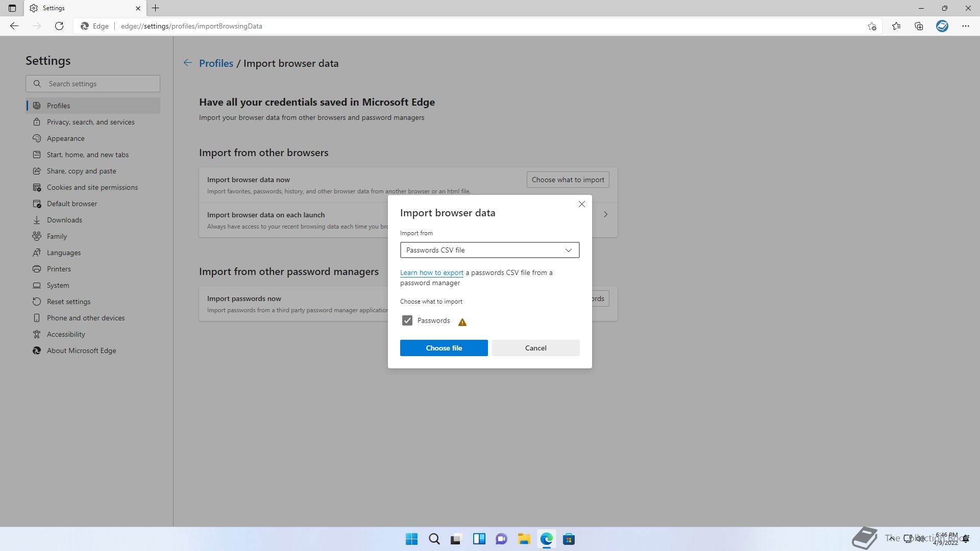Image resolution: width=980 pixels, height=551 pixels.
Task: Select the Settings browser tab
Action: point(84,8)
